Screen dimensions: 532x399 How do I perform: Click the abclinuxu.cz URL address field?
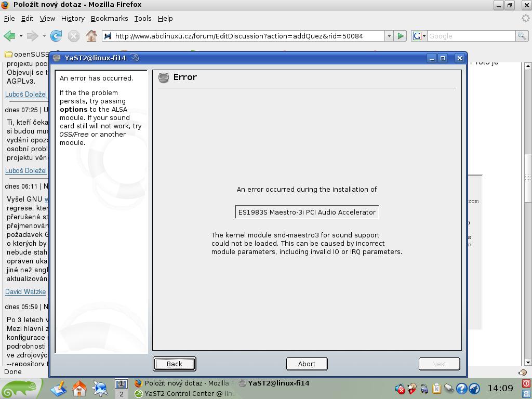click(243, 36)
